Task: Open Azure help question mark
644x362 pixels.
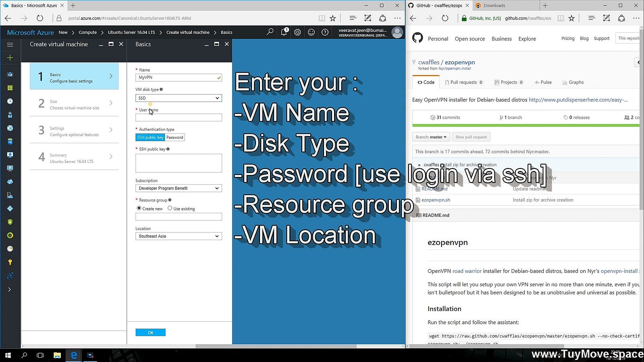Action: (x=325, y=32)
